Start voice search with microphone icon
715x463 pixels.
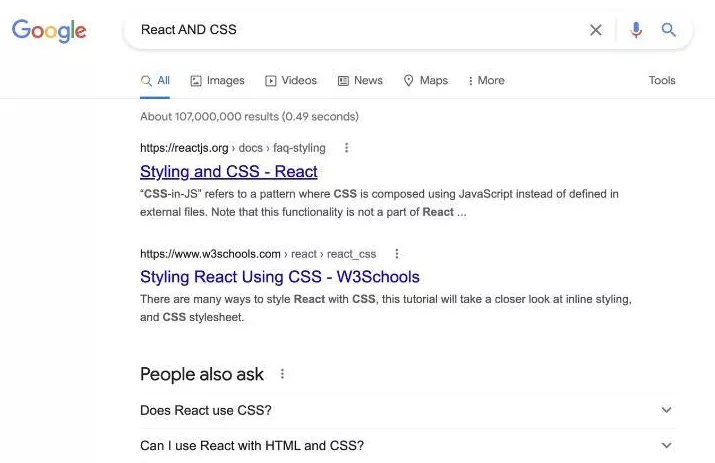click(636, 30)
